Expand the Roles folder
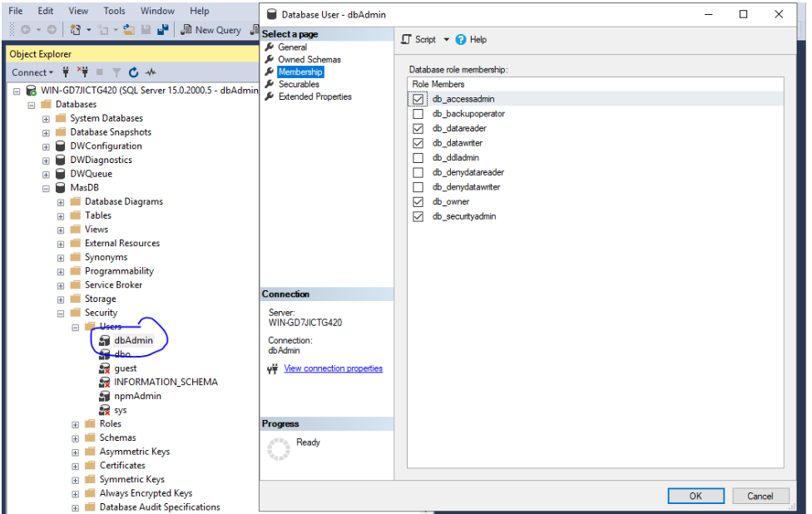Image resolution: width=812 pixels, height=514 pixels. point(76,424)
